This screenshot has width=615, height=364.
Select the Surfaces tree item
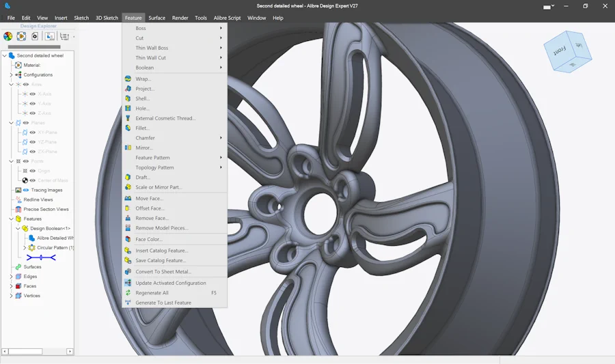[32, 267]
